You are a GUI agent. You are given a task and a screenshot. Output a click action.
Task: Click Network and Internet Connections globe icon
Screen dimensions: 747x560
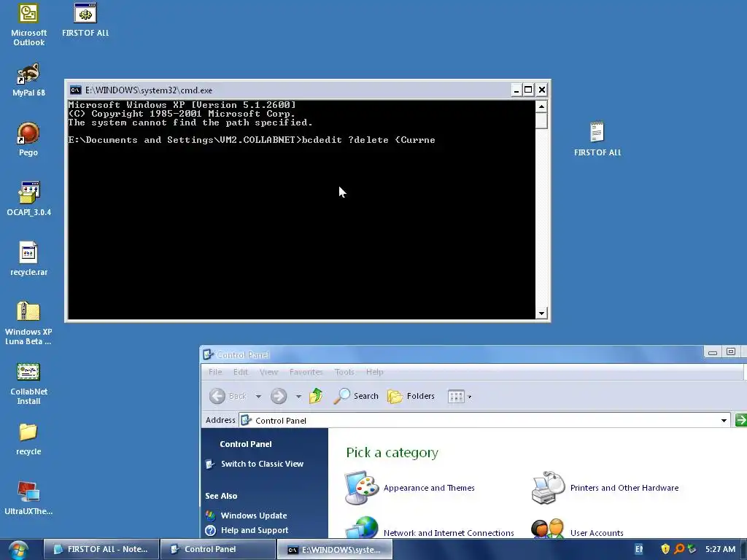(362, 528)
